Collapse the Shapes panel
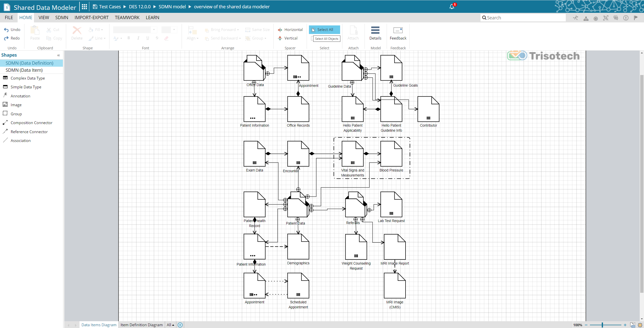644x328 pixels. coord(59,55)
